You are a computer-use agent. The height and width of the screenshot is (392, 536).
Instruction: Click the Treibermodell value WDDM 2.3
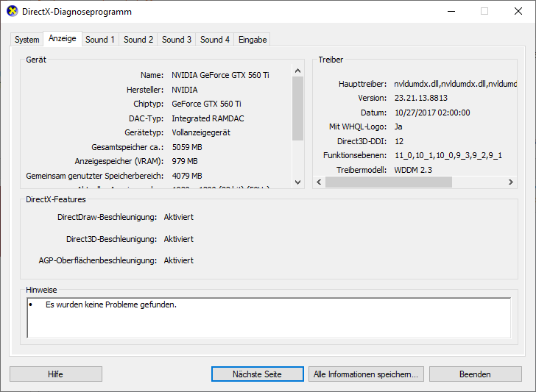tap(413, 170)
